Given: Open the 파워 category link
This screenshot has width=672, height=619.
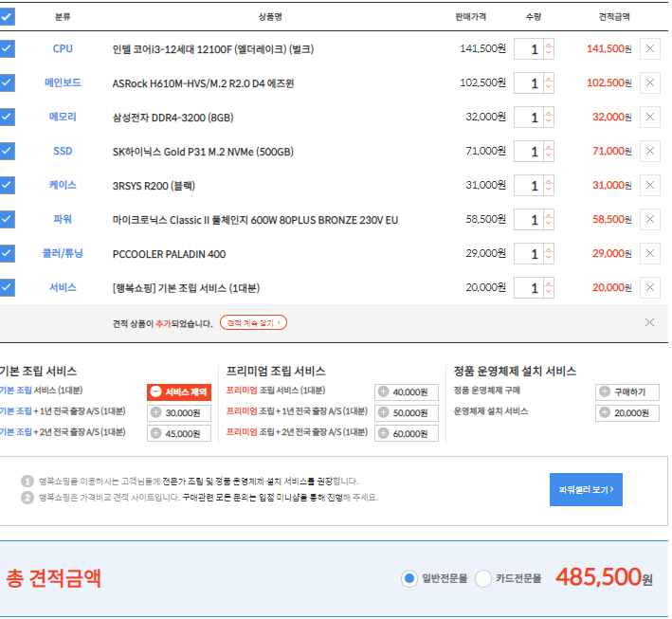Looking at the screenshot, I should click(x=63, y=219).
